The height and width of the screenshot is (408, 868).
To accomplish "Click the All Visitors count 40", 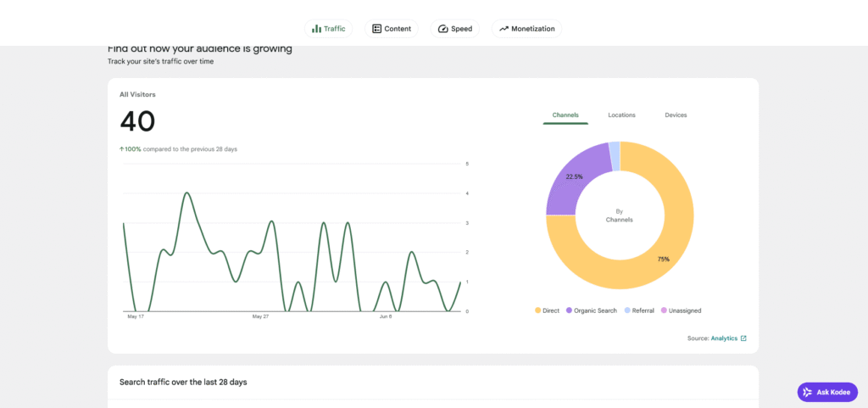I will (138, 121).
